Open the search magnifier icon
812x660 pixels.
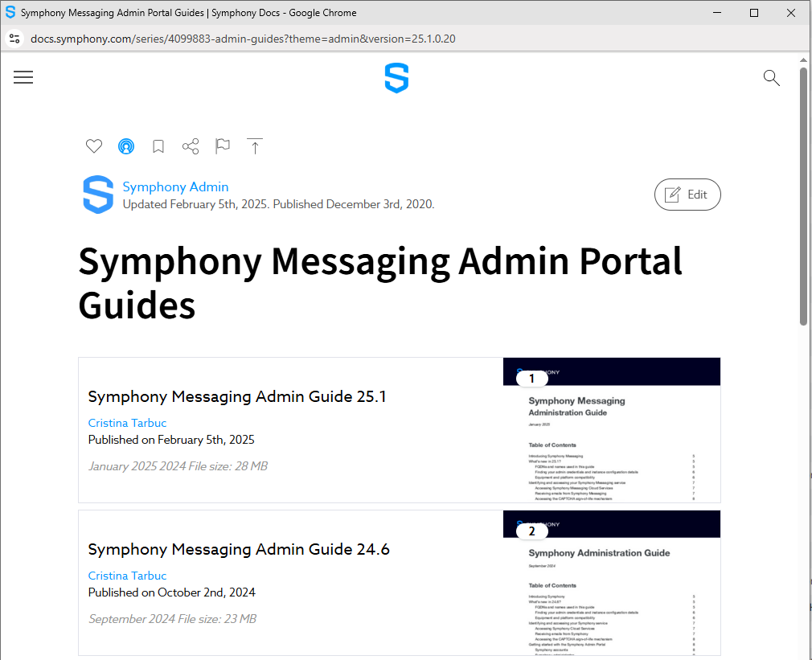(771, 78)
